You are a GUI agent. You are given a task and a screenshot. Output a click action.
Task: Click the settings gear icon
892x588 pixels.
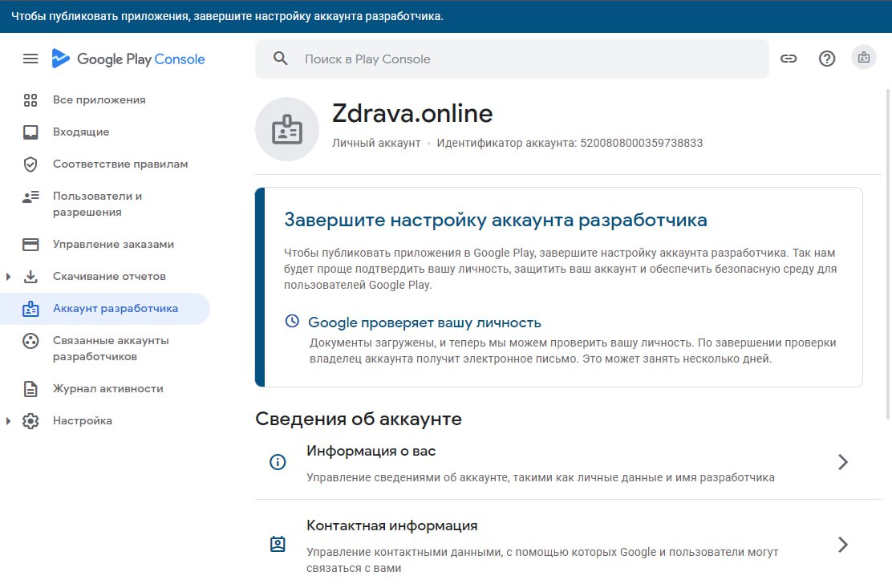point(30,421)
